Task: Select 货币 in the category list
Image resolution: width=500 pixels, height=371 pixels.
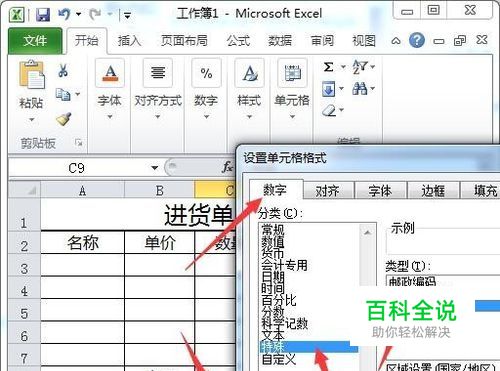Action: pyautogui.click(x=273, y=253)
